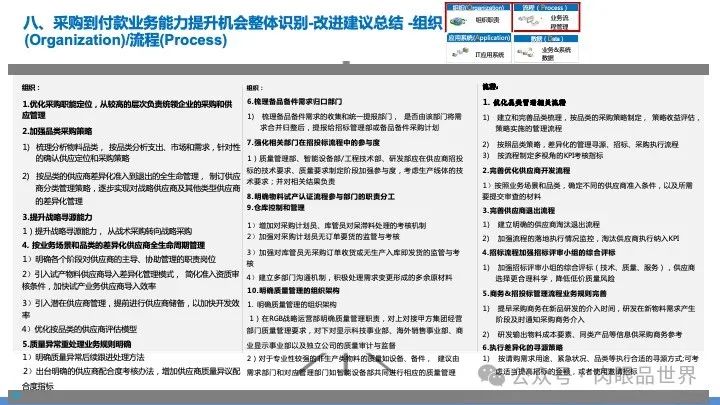Select the 组织(Organization) legend header
This screenshot has height=405, width=720.
point(478,7)
